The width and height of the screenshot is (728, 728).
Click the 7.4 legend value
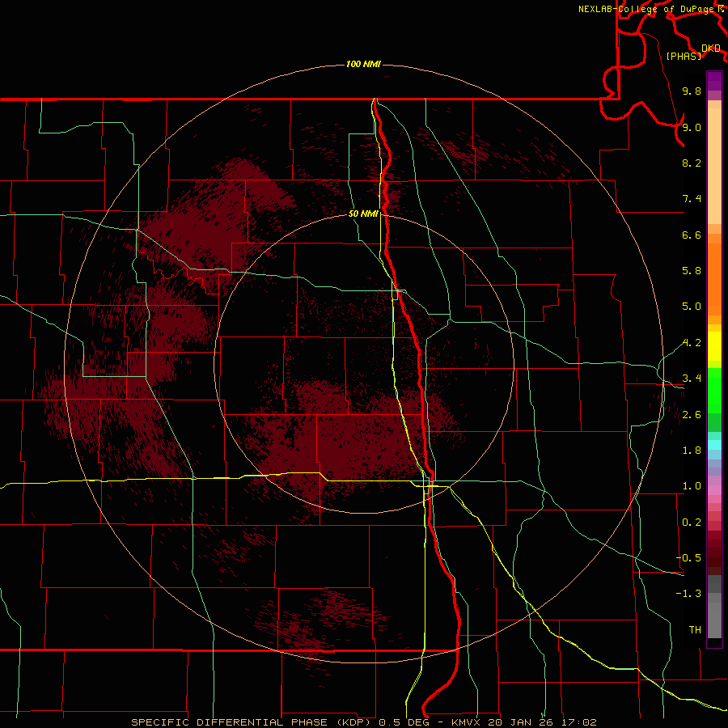coord(692,199)
